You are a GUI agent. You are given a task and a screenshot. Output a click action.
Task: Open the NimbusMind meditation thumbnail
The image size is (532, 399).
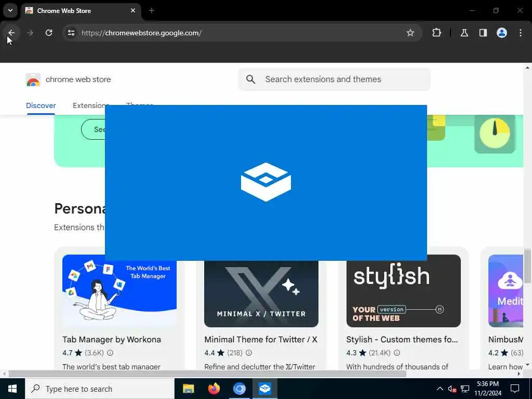[x=506, y=291]
